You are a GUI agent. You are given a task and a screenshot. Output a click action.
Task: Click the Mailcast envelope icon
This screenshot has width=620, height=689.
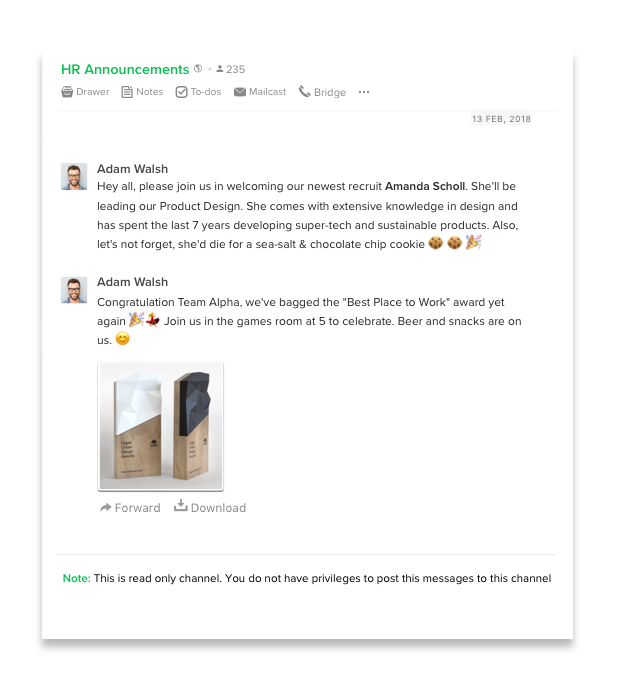pos(240,92)
